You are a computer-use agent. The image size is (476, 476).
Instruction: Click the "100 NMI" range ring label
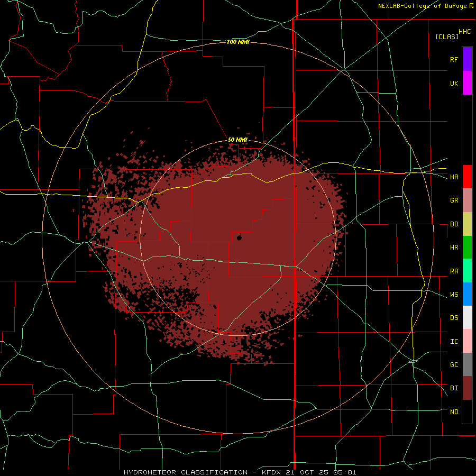click(x=238, y=42)
